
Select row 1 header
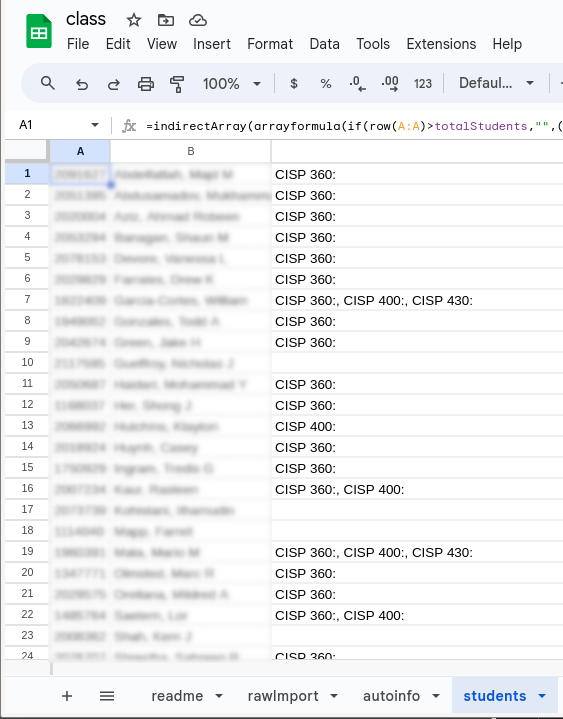tap(27, 174)
